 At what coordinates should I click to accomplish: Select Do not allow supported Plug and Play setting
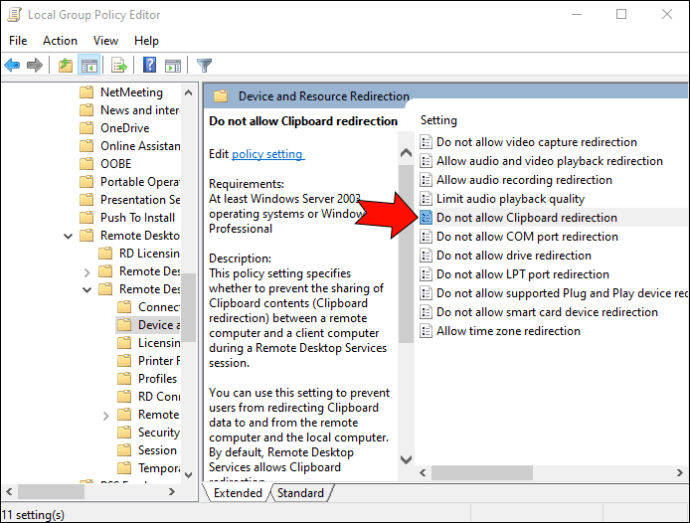(x=562, y=293)
